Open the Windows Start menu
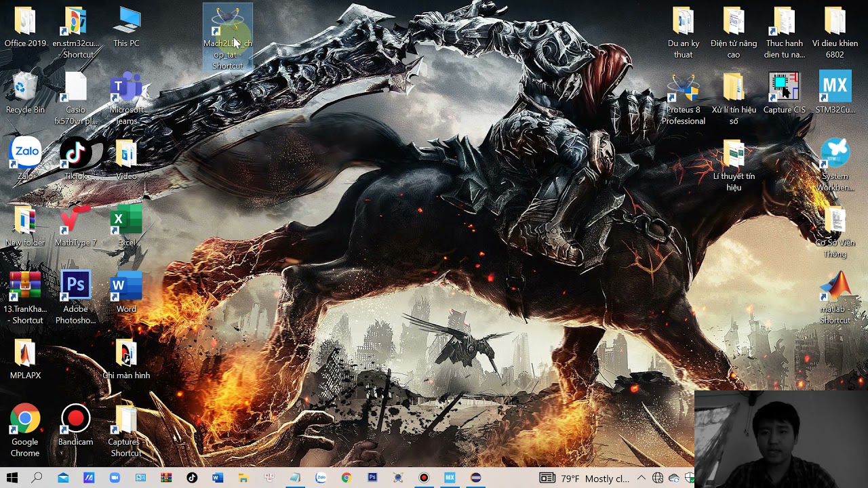Viewport: 868px width, 488px height. pyautogui.click(x=12, y=478)
